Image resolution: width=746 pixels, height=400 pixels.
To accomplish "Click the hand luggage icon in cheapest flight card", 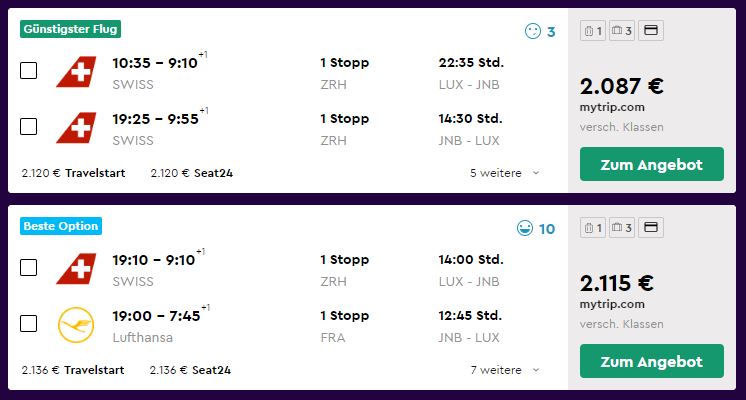I will click(x=592, y=31).
